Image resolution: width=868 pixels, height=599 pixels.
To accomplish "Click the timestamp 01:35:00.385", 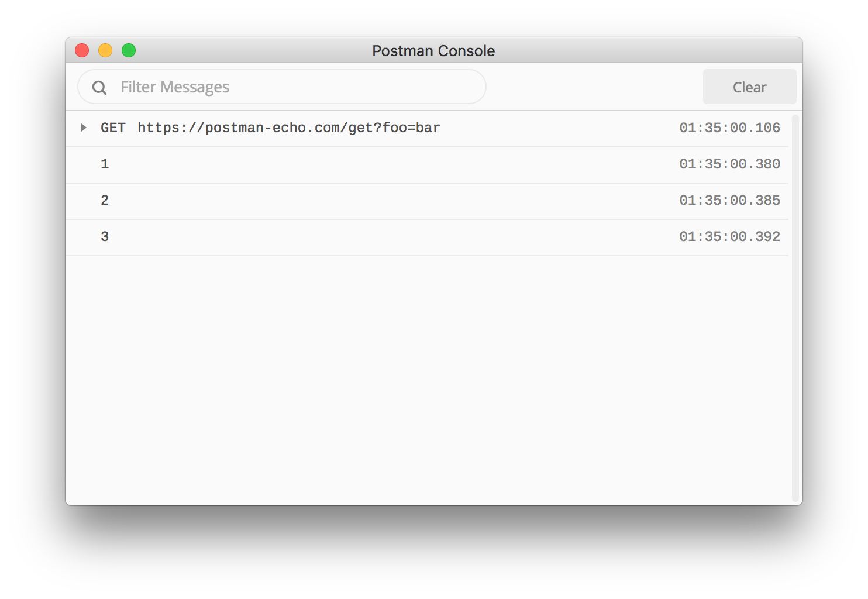I will tap(729, 201).
